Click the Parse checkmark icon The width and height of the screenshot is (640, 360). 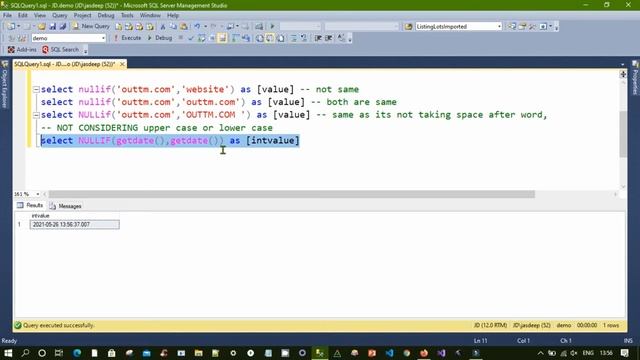(191, 38)
